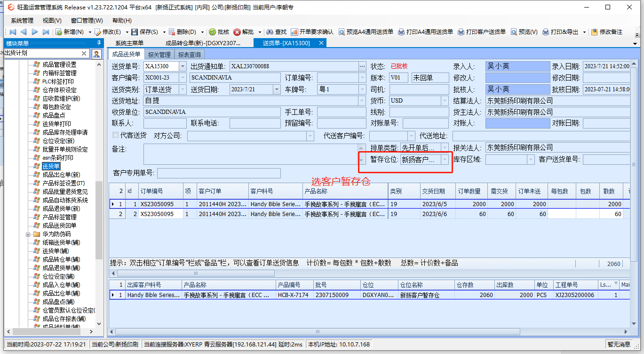Clear the 出货计划 search text with X
The width and height of the screenshot is (644, 354).
[x=84, y=54]
